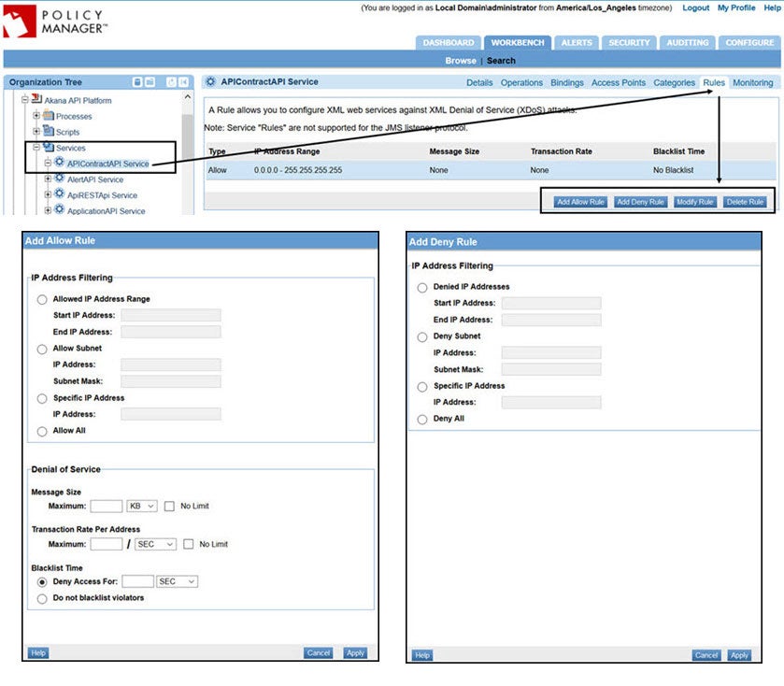Click the Message Size Maximum input field
Viewport: 784px width, 686px height.
pyautogui.click(x=106, y=506)
